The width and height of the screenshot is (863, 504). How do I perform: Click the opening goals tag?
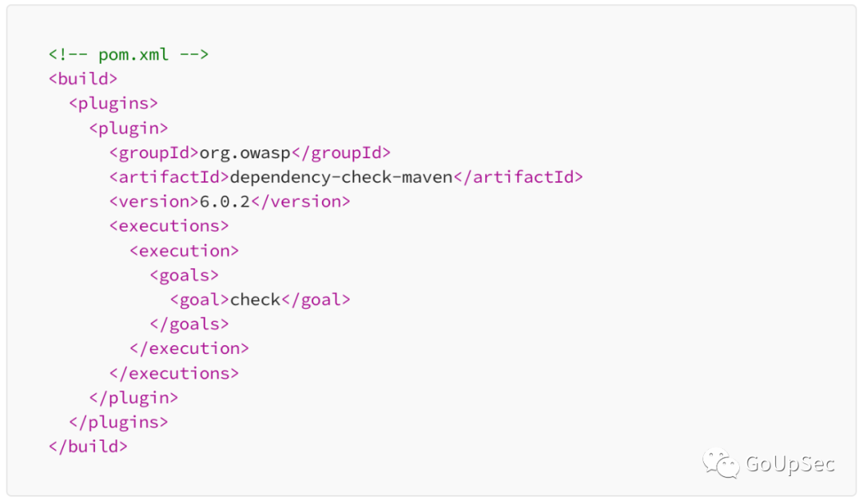[x=185, y=275]
